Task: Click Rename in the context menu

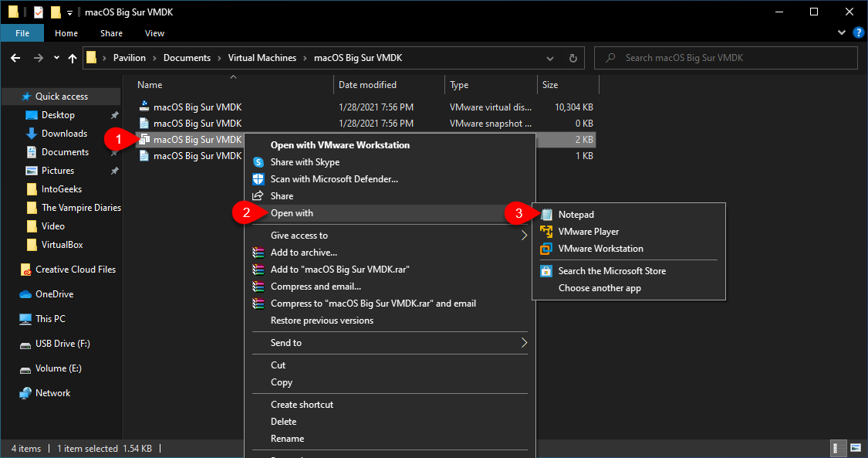Action: (x=390, y=439)
